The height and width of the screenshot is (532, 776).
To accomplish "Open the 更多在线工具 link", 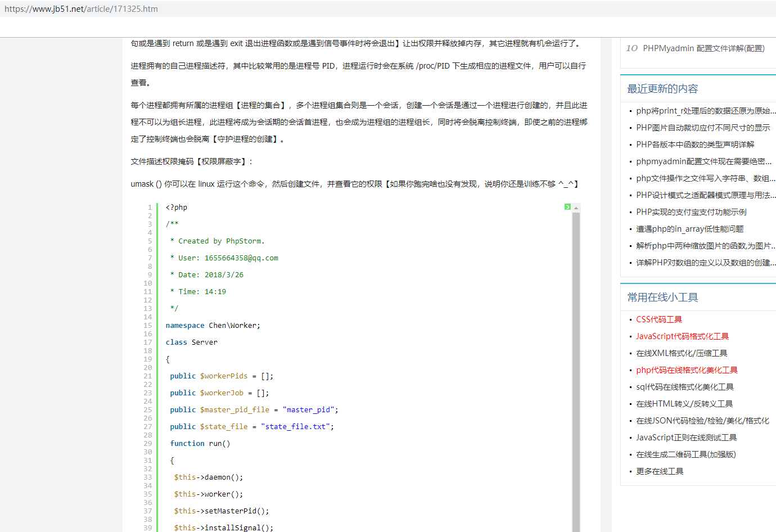I will [x=660, y=471].
